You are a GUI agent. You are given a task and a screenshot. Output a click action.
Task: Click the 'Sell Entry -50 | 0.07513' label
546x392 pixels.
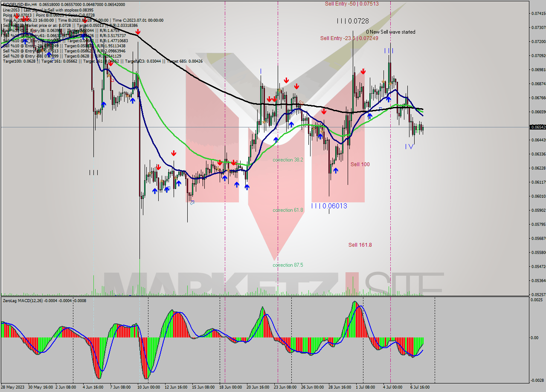pyautogui.click(x=351, y=4)
